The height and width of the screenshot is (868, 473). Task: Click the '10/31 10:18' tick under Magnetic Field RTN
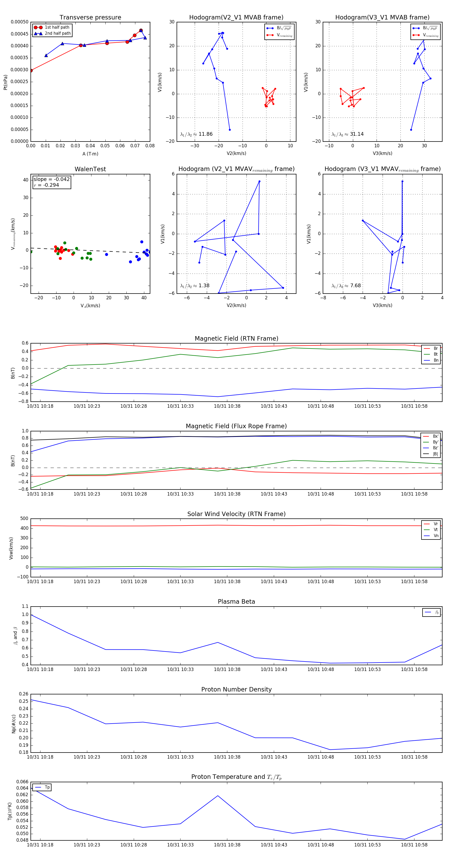click(40, 406)
